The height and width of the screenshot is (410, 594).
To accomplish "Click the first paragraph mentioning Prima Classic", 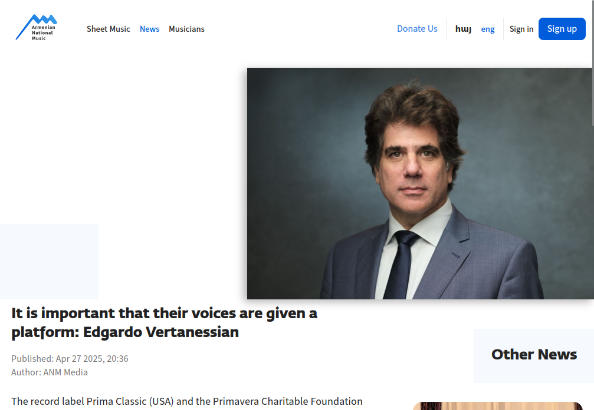I will (187, 401).
